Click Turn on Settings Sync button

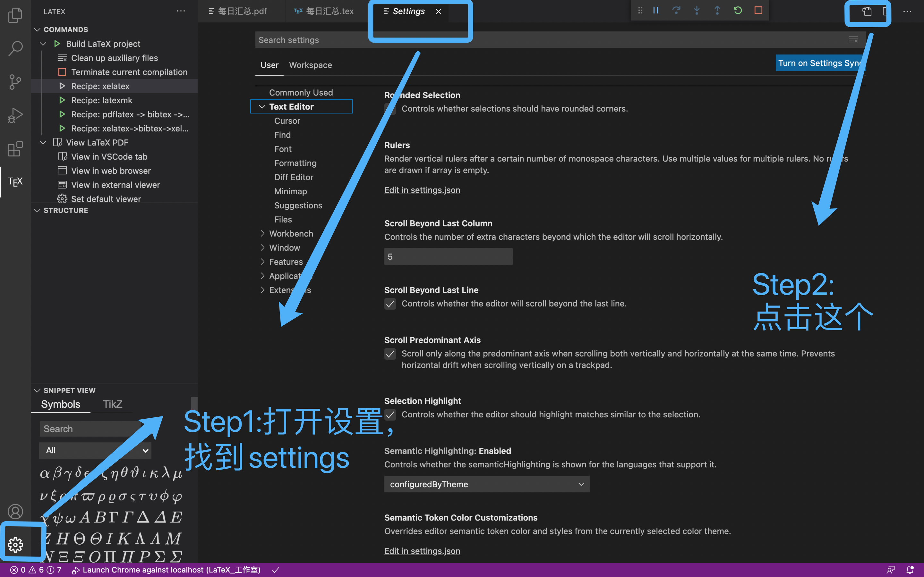tap(819, 63)
